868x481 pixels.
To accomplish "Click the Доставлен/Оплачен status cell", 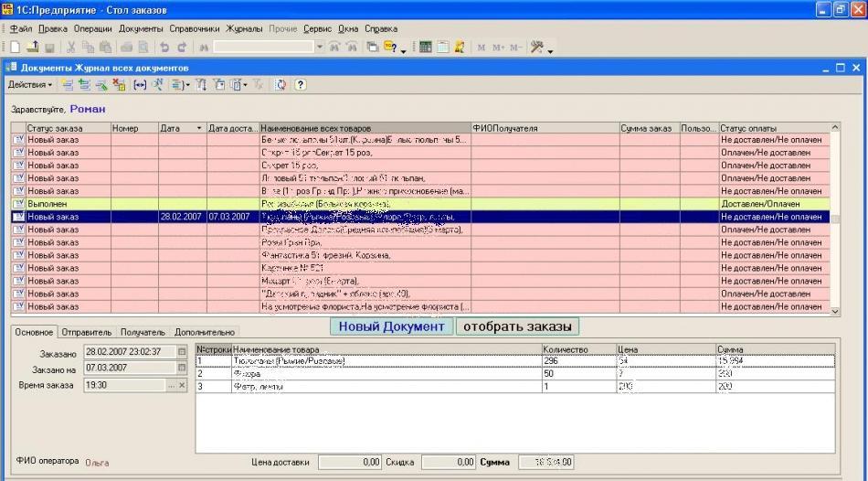I will point(775,204).
